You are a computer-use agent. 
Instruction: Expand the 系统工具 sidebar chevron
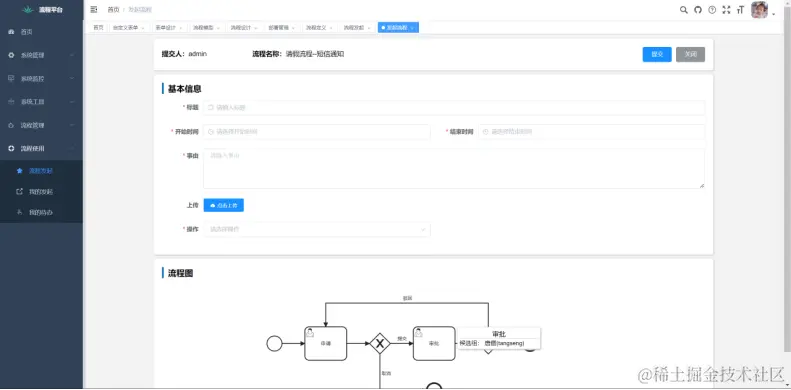72,102
